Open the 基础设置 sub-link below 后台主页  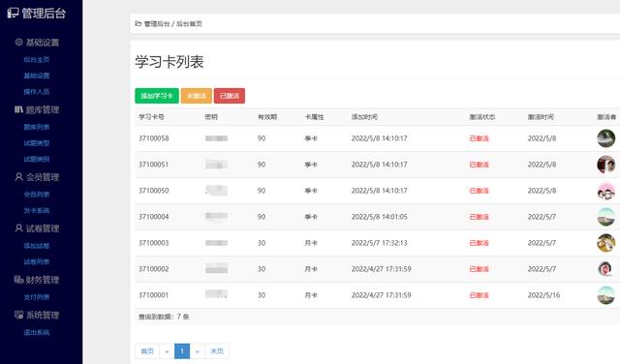[37, 76]
